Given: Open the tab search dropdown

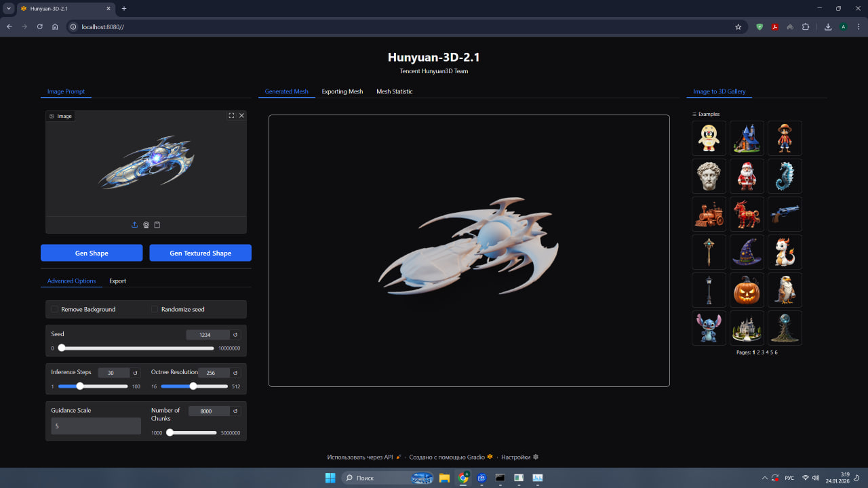Looking at the screenshot, I should 9,9.
